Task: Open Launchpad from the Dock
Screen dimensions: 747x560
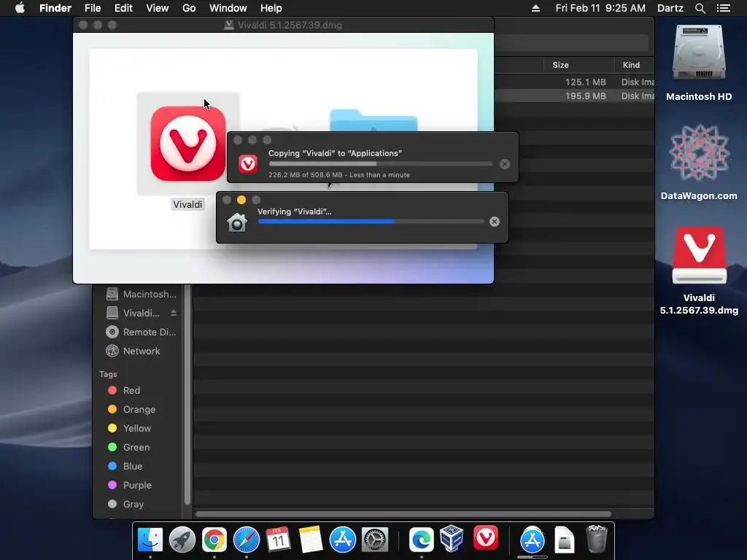Action: point(182,540)
